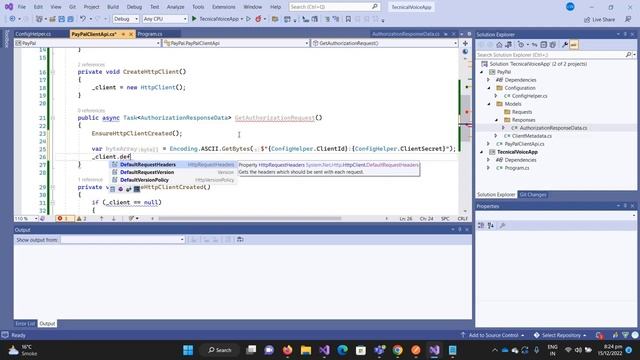
Task: Close the PayPalClientApi.cs tab
Action: pyautogui.click(x=131, y=34)
